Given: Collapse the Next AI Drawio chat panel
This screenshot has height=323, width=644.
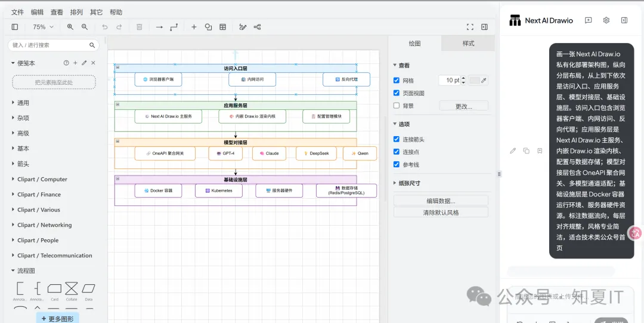Looking at the screenshot, I should click(624, 20).
